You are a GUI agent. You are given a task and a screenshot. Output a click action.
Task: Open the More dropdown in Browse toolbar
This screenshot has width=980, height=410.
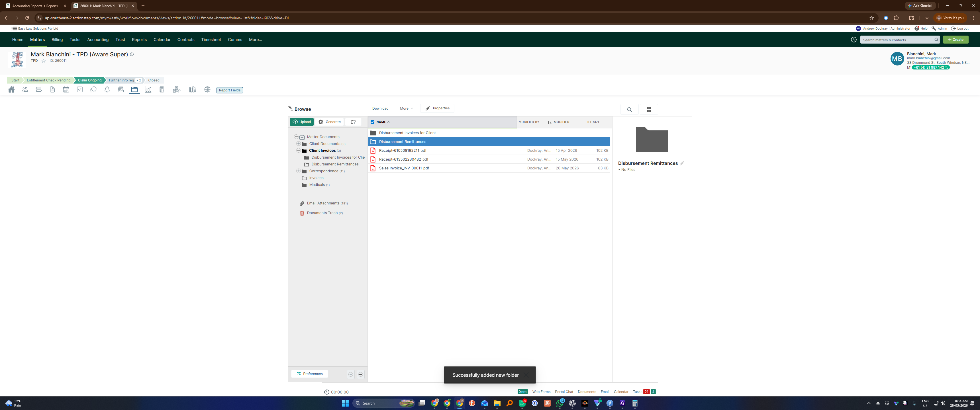(x=406, y=108)
